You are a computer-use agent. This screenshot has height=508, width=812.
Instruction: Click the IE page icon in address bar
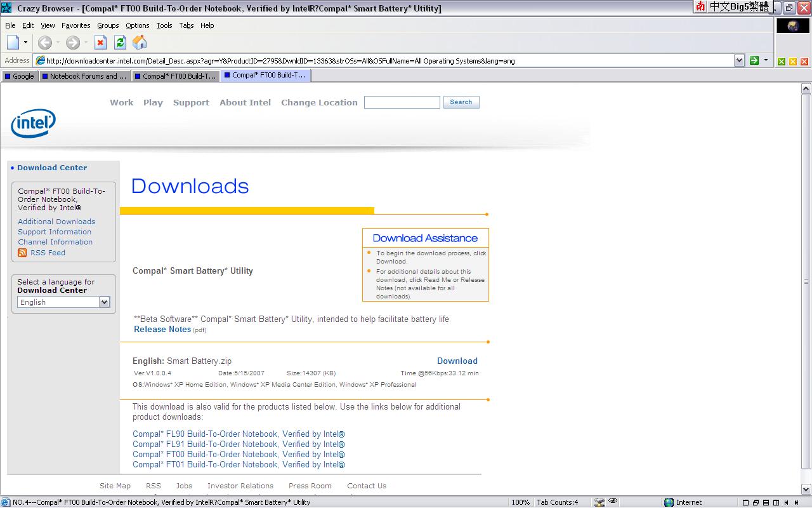[40, 61]
